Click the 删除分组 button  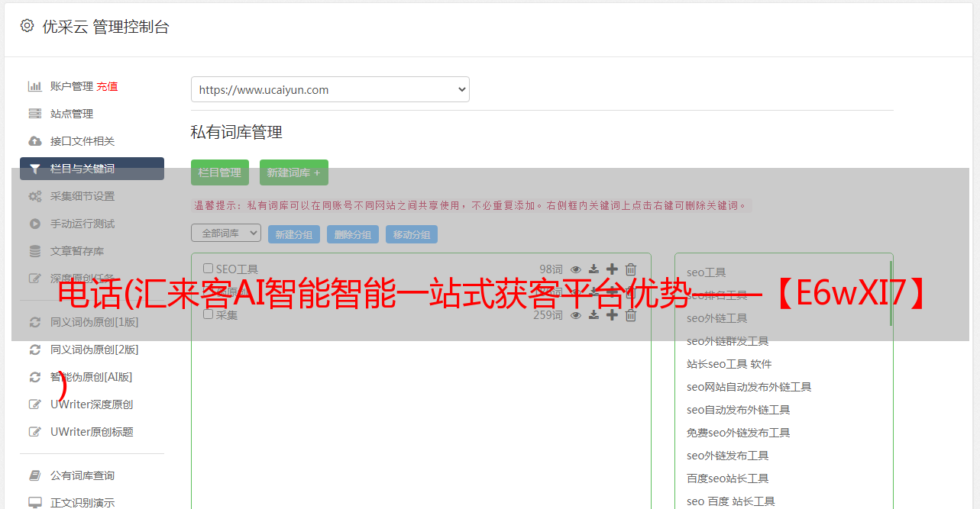pyautogui.click(x=353, y=234)
